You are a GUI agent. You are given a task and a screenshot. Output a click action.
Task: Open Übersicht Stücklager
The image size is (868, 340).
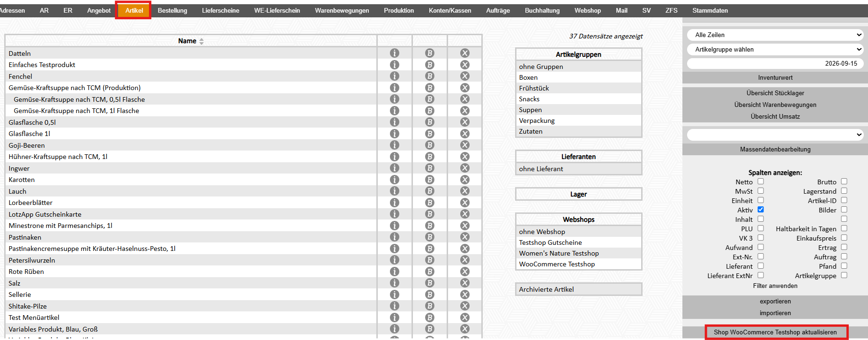[775, 93]
